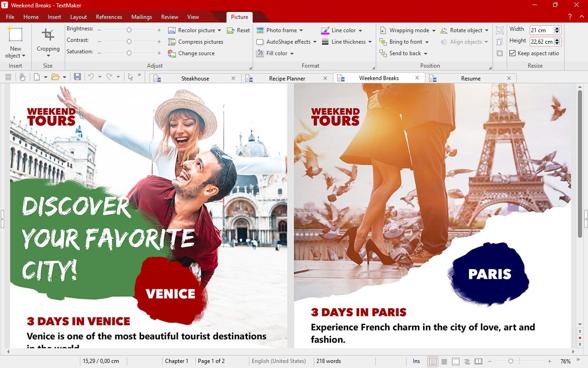Adjust the Brightness slider handle

tap(129, 30)
